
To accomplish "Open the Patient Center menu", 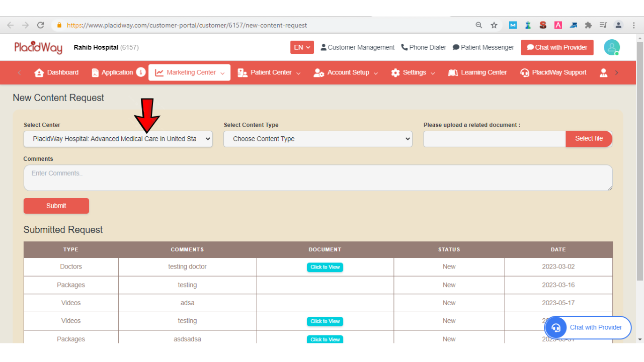I will (269, 72).
